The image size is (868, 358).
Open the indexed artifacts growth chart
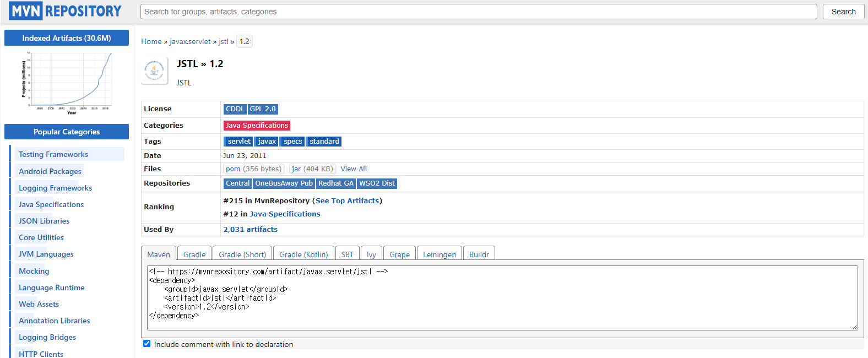click(x=67, y=83)
